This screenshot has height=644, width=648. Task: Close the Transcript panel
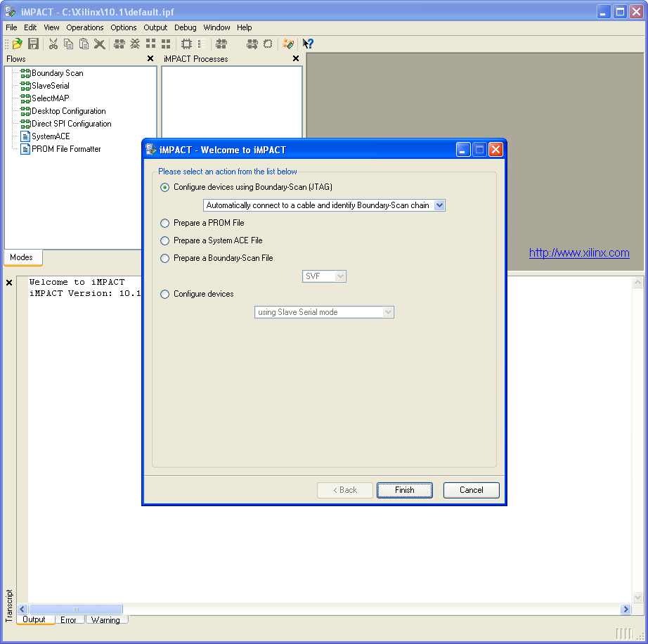(x=9, y=283)
